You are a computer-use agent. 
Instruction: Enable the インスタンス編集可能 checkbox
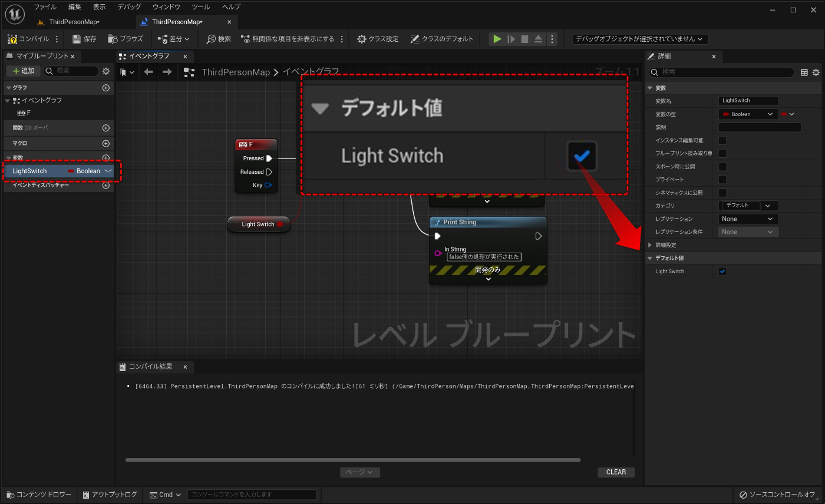pyautogui.click(x=721, y=140)
